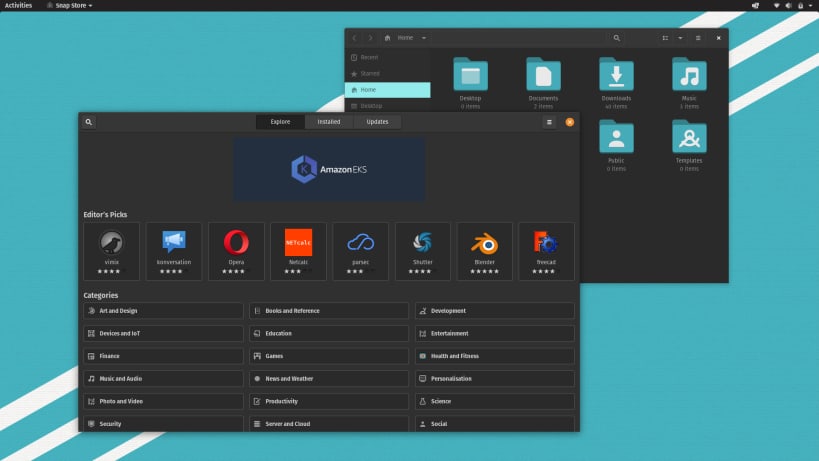Open the Finance category
Viewport: 819px width, 461px height.
click(x=163, y=356)
